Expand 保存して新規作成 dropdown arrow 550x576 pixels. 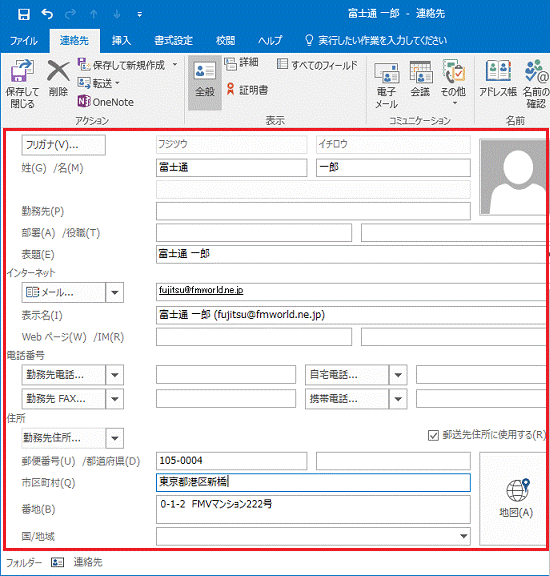(x=175, y=65)
